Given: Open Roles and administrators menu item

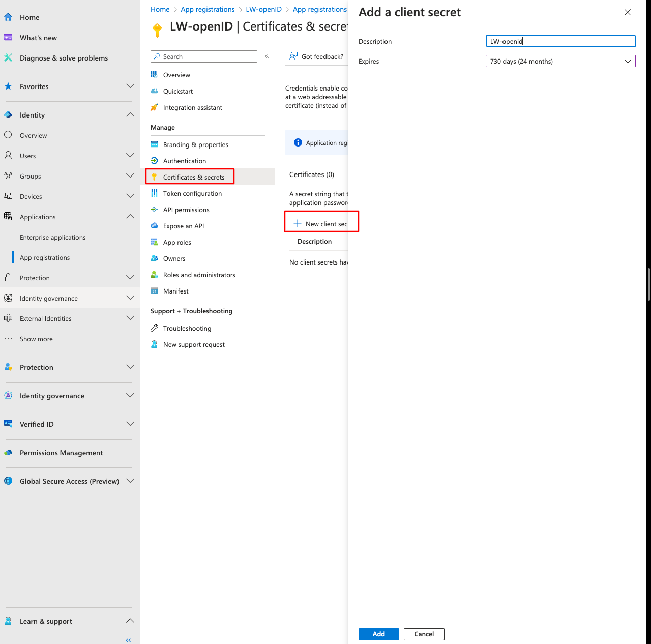Looking at the screenshot, I should point(199,275).
